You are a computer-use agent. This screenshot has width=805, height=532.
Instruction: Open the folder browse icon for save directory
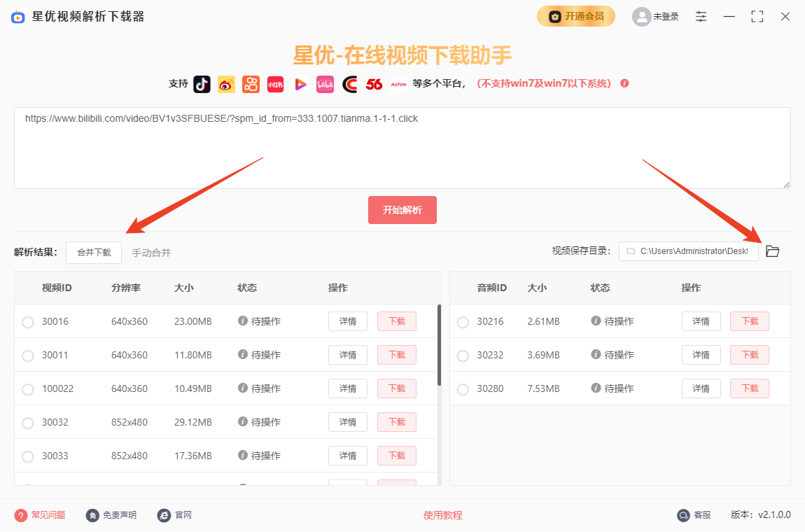(772, 251)
